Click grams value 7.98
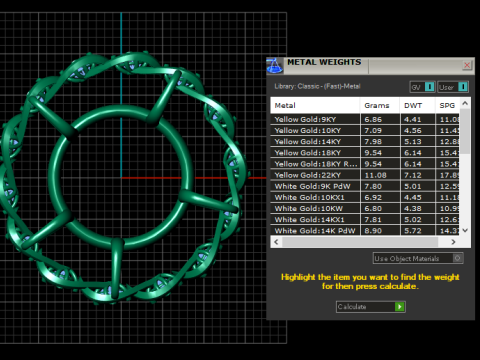480x360 pixels. tap(373, 142)
